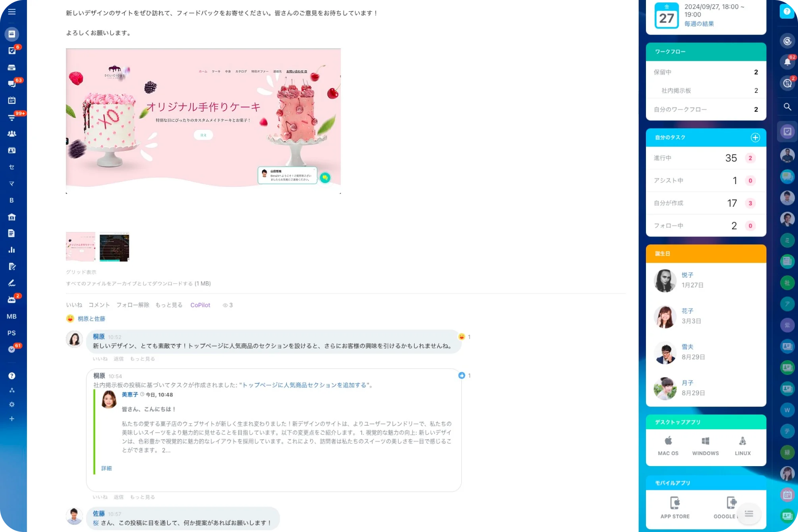This screenshot has height=532, width=798.
Task: Open task トップページに人気商品セクションを追加する
Action: pyautogui.click(x=306, y=385)
